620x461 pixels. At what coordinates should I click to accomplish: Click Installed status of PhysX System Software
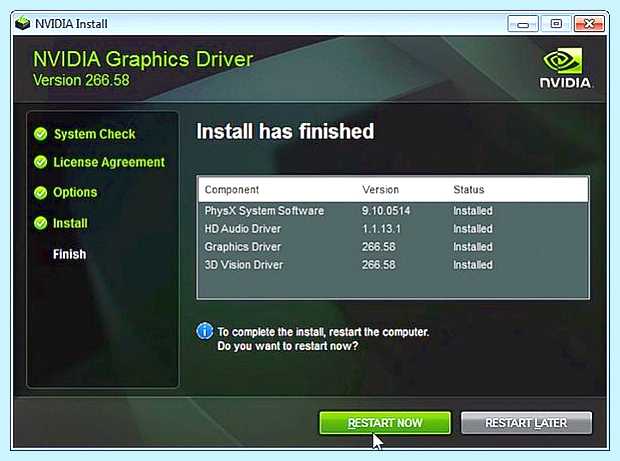coord(473,211)
